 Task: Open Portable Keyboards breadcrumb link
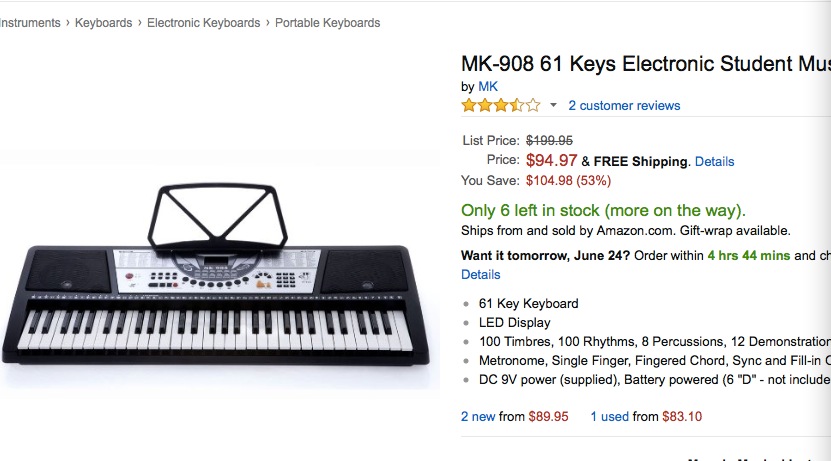coord(328,23)
